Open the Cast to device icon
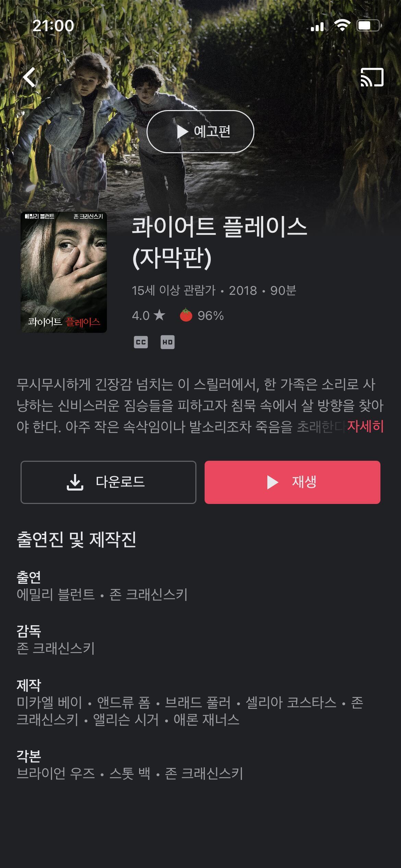Screen dimensions: 401x868 point(372,77)
